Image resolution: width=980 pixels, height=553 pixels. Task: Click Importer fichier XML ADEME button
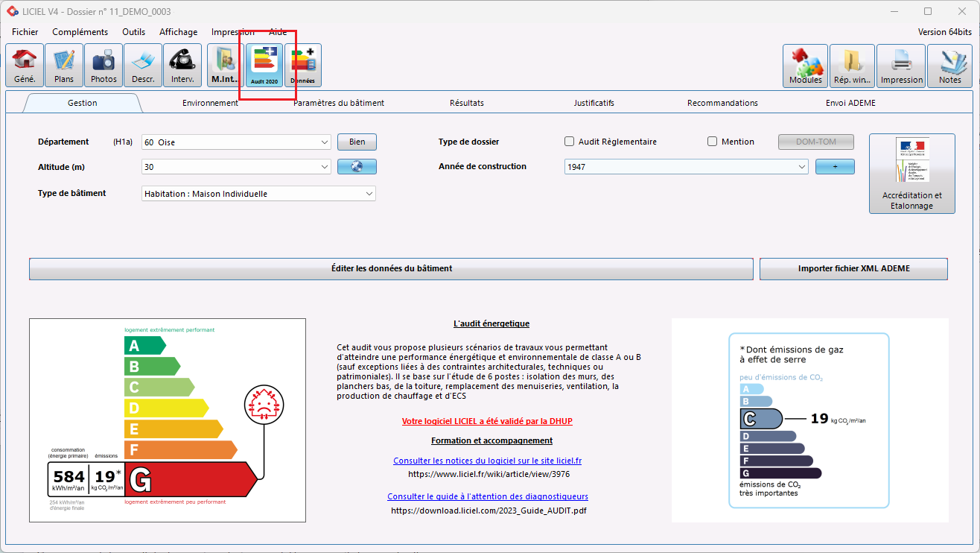(853, 269)
